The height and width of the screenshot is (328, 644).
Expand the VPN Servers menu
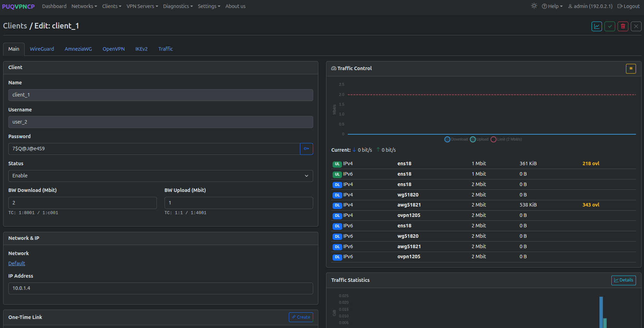142,6
